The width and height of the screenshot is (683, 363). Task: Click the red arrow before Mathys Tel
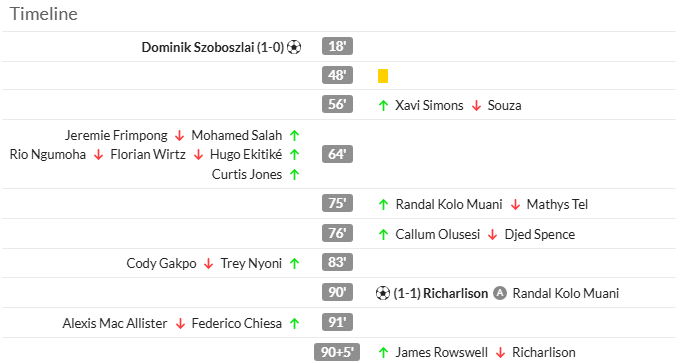click(515, 204)
